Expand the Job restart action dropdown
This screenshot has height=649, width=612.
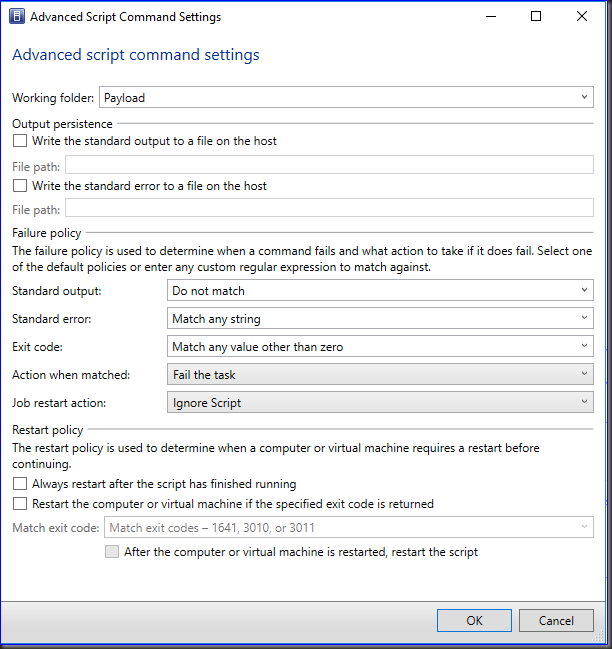point(380,403)
